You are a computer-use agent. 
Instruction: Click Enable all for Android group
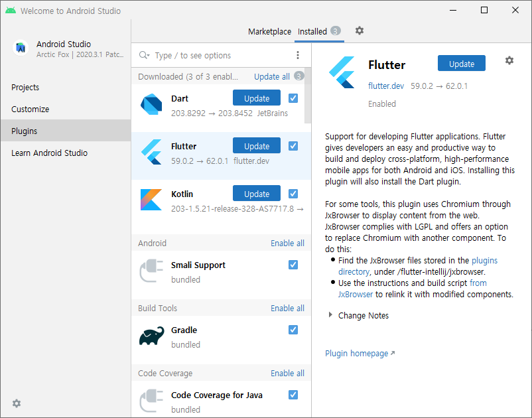[x=287, y=244]
